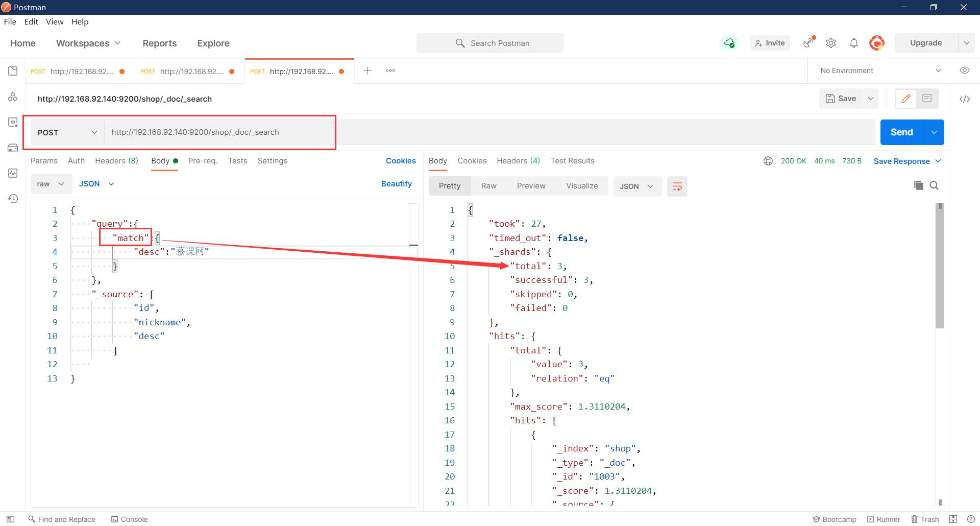
Task: Open the Test Results tab
Action: point(572,161)
